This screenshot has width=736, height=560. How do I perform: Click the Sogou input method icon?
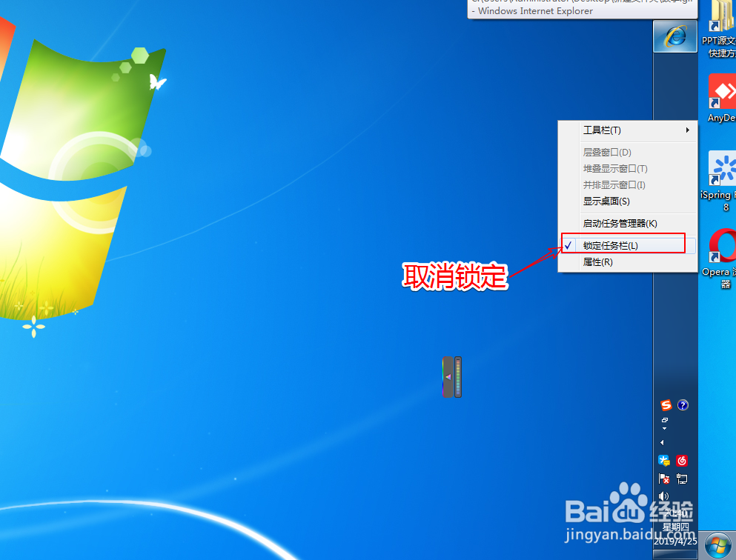tap(666, 405)
